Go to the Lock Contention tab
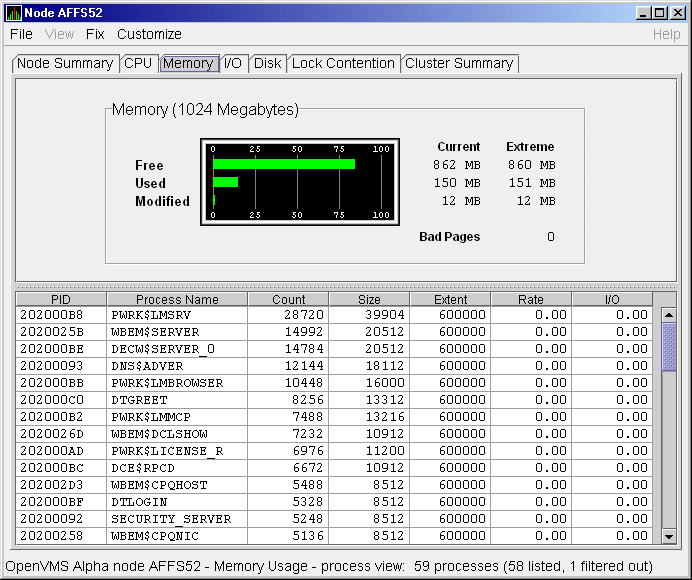692x580 pixels. (x=343, y=63)
